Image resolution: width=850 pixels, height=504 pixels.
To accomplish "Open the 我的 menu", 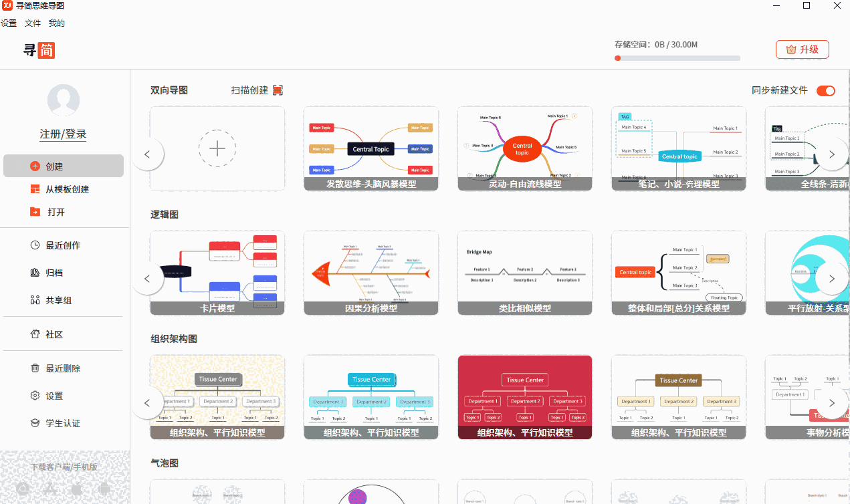I will (56, 23).
